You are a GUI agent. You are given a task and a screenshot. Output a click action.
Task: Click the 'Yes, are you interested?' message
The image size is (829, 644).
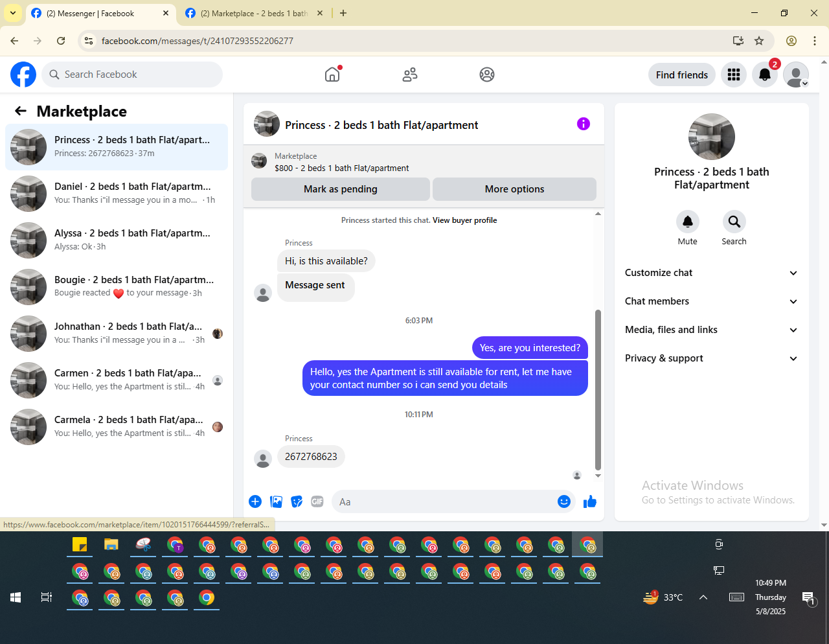click(530, 348)
